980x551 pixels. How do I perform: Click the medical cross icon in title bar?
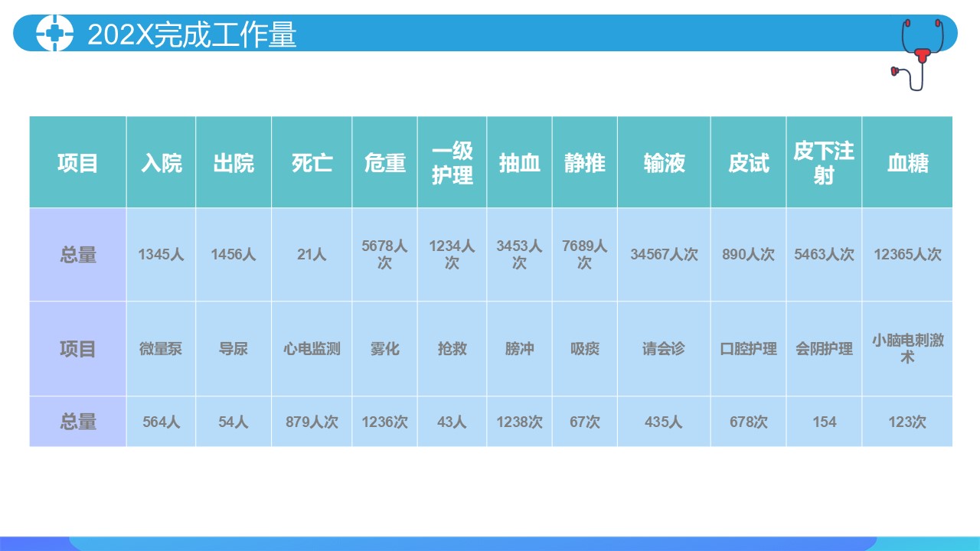point(54,34)
